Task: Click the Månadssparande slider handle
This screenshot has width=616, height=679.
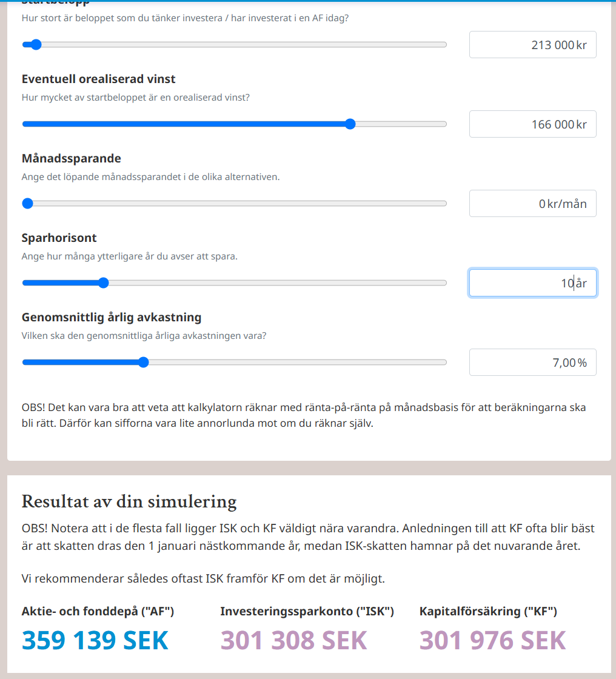Action: pos(27,204)
